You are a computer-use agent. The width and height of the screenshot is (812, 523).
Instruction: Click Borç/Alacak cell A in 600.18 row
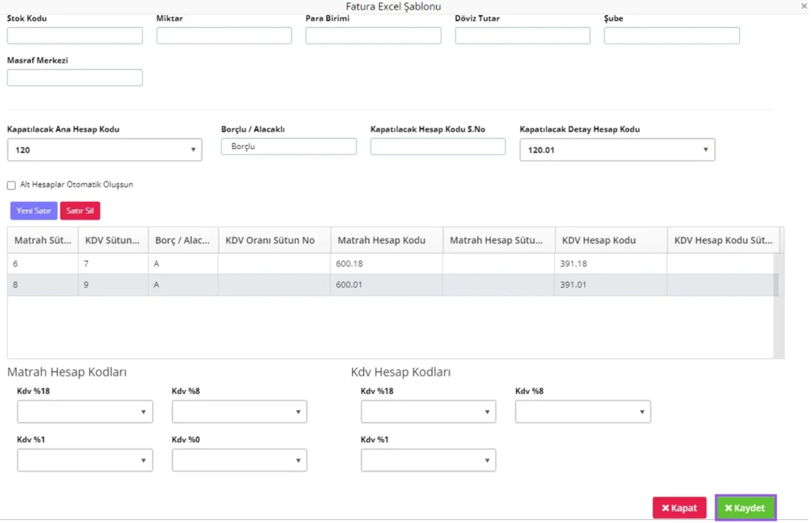pyautogui.click(x=183, y=264)
